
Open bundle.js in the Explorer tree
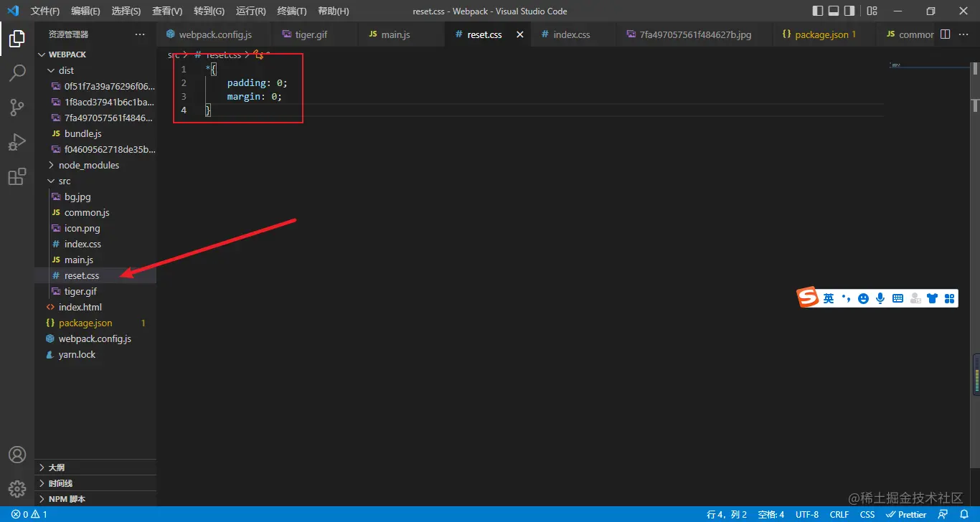coord(95,133)
